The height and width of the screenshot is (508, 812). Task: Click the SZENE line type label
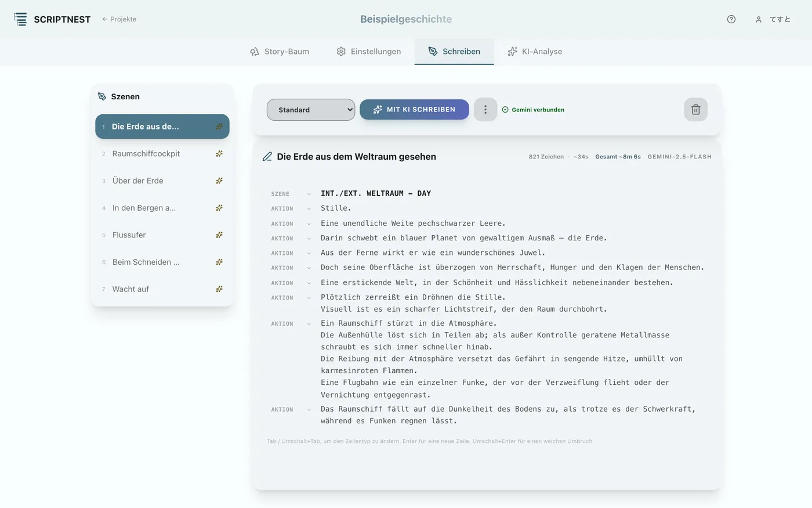point(280,194)
